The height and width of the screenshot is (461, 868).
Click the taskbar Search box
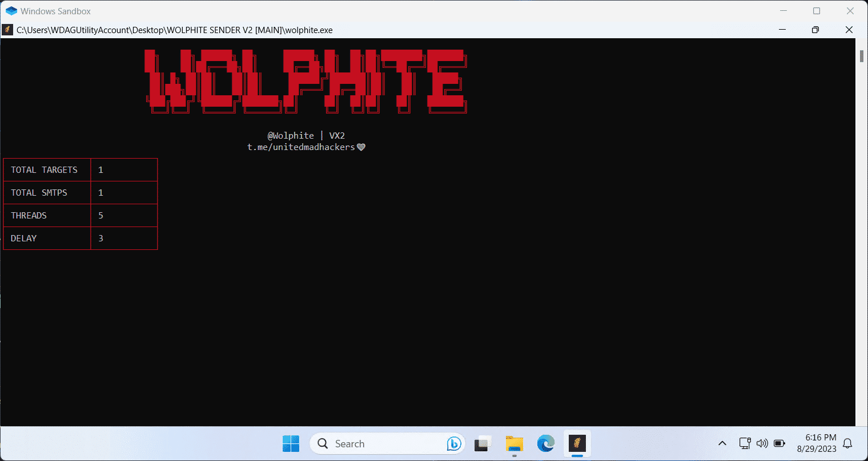[x=387, y=443]
